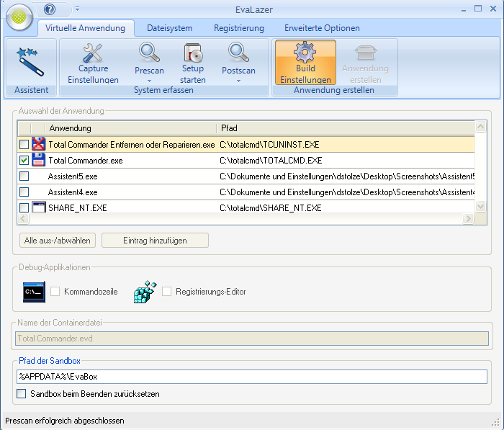Click the Eintrag hinzufügen button
Image resolution: width=504 pixels, height=430 pixels.
click(155, 240)
